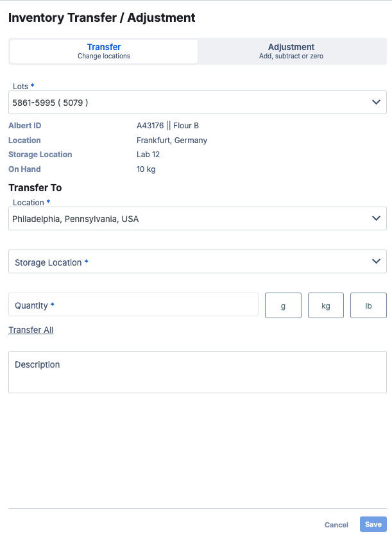Click into the Description text area
392x537 pixels.
pyautogui.click(x=198, y=372)
